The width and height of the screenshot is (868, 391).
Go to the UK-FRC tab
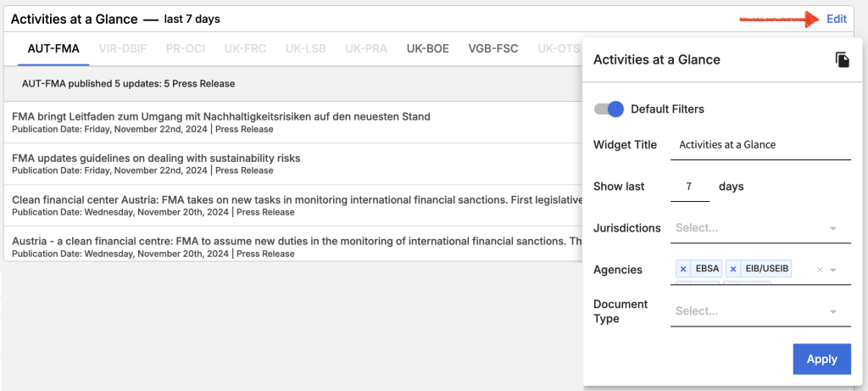point(245,48)
